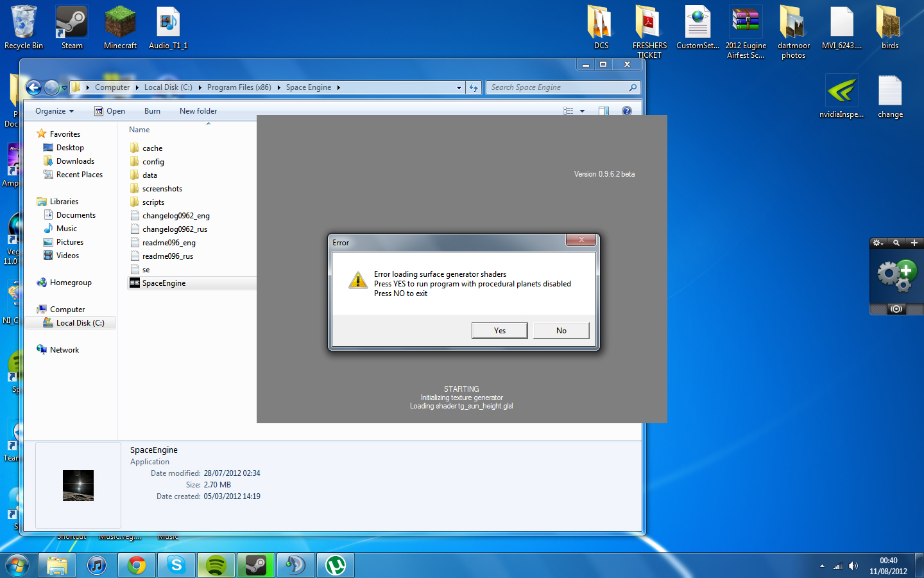Launch Google Chrome from the taskbar
The width and height of the screenshot is (924, 578).
136,565
